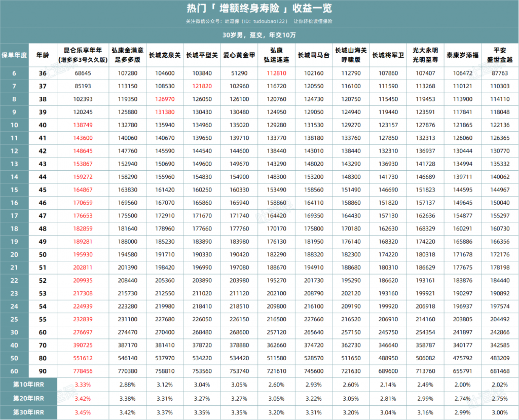Select the 第30年IRR row label
This screenshot has width=519, height=420.
click(28, 412)
